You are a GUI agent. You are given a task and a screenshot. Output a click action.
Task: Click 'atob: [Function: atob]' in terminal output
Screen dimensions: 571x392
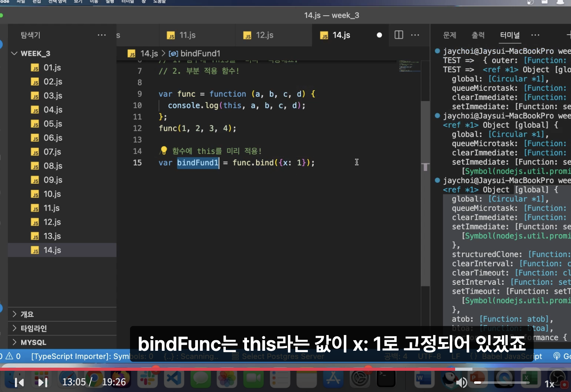click(x=502, y=319)
